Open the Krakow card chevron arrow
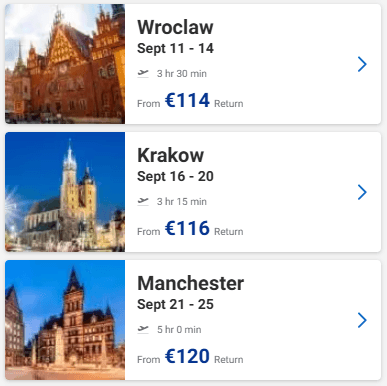The width and height of the screenshot is (387, 386). [362, 192]
